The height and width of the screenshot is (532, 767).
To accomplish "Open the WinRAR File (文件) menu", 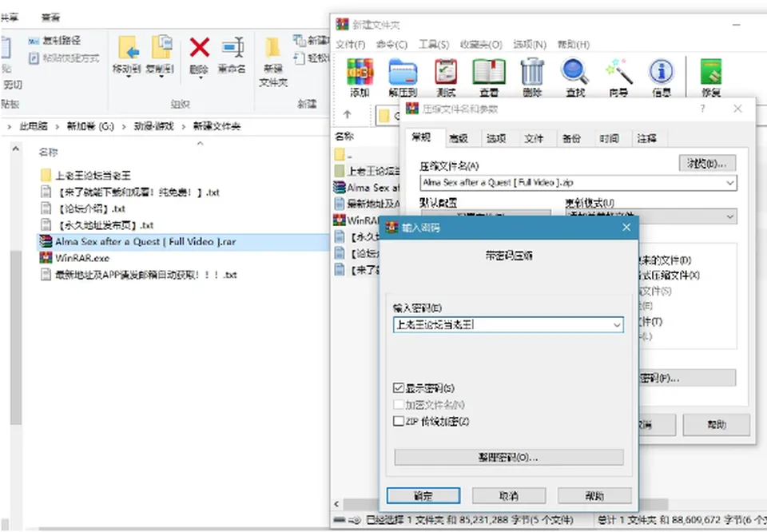I will pos(350,45).
